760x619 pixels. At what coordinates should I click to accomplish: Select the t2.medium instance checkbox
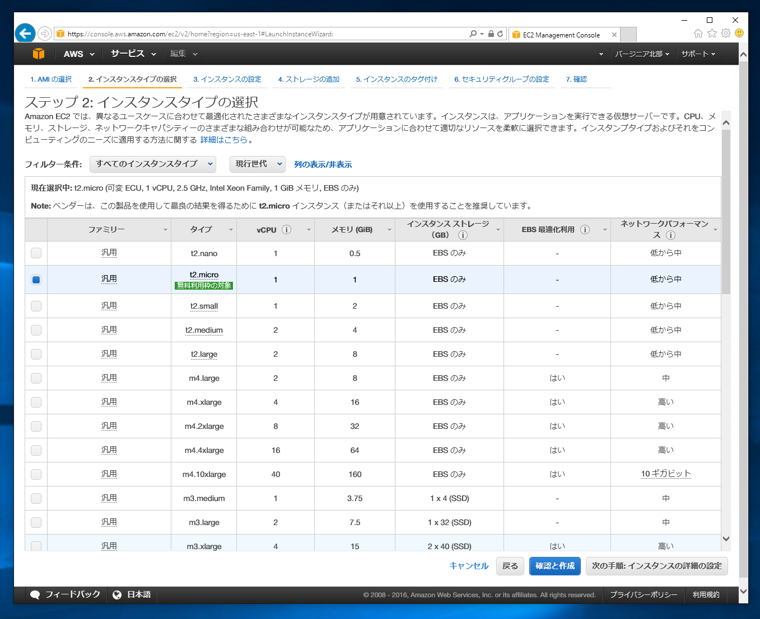click(36, 330)
